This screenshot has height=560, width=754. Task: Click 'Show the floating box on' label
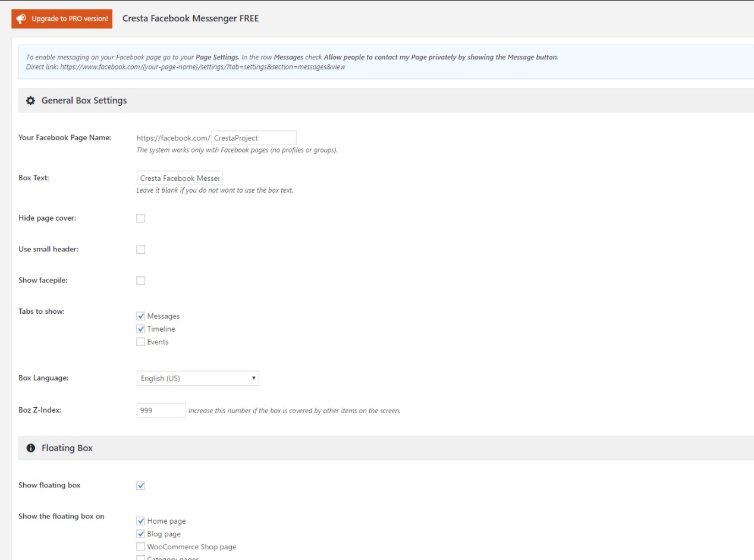[61, 516]
